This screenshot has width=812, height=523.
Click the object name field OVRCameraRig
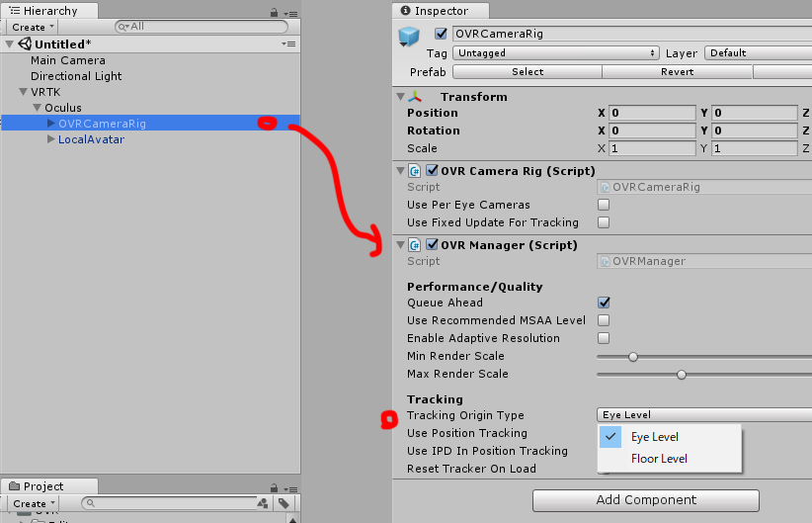tap(632, 34)
